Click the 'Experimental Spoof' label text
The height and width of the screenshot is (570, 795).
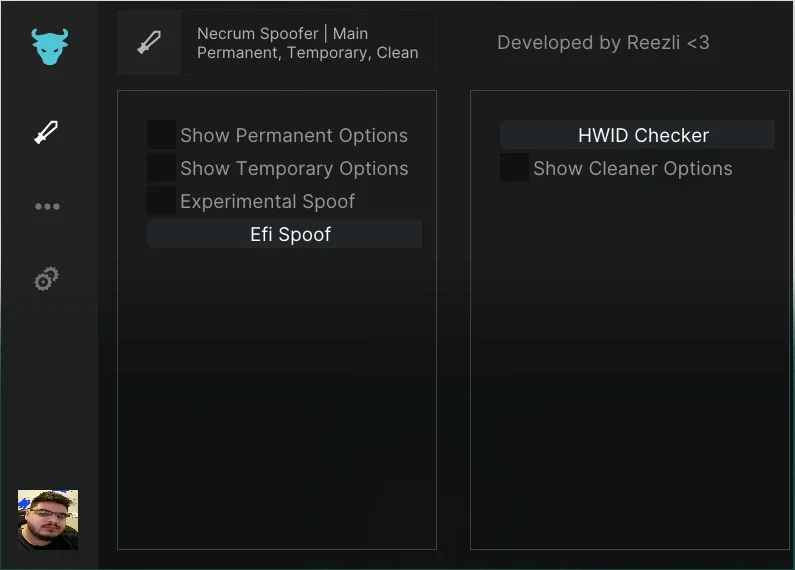(268, 201)
